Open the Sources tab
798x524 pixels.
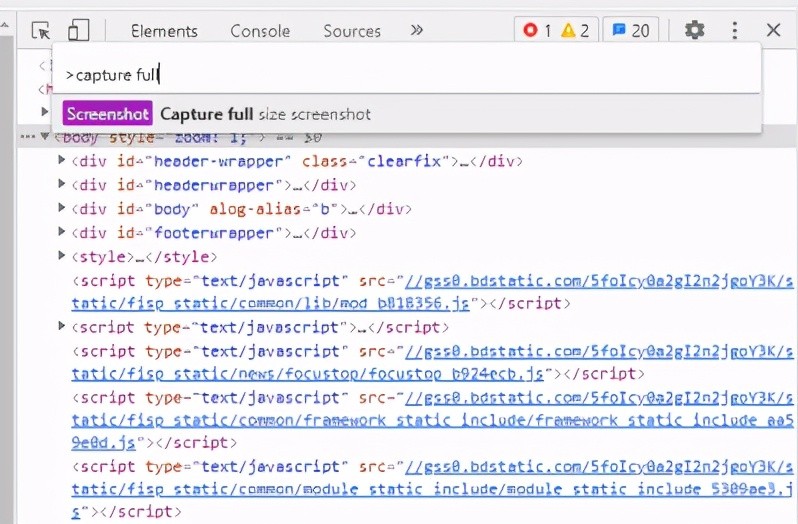tap(352, 31)
